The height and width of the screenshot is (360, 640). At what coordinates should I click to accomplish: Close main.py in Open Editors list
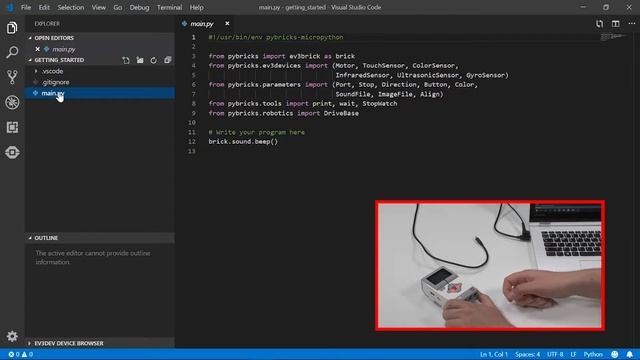click(38, 49)
